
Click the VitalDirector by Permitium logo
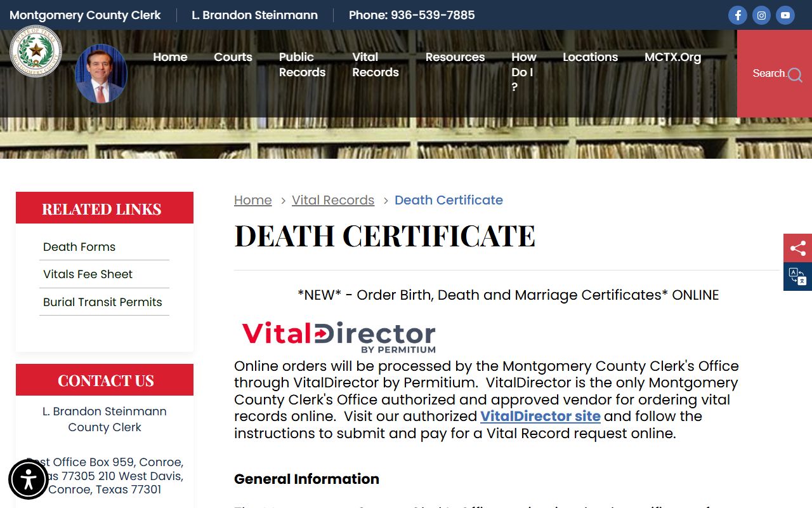tap(339, 337)
